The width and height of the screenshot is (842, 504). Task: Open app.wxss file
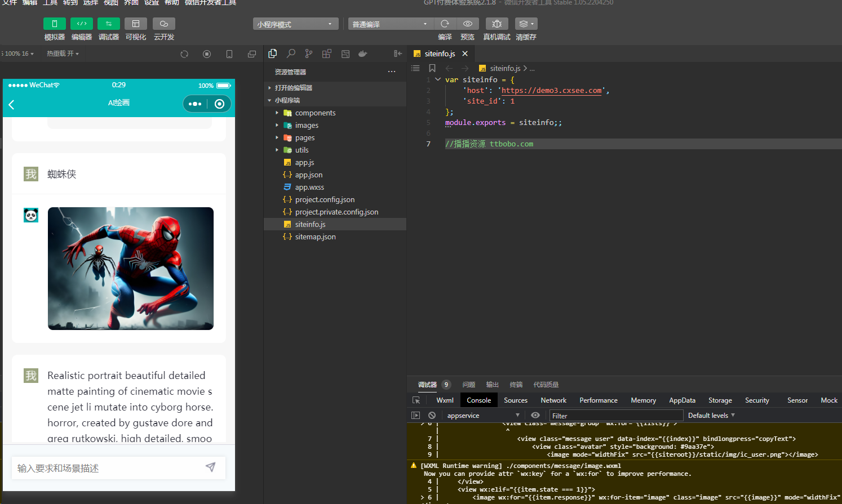click(x=335, y=187)
